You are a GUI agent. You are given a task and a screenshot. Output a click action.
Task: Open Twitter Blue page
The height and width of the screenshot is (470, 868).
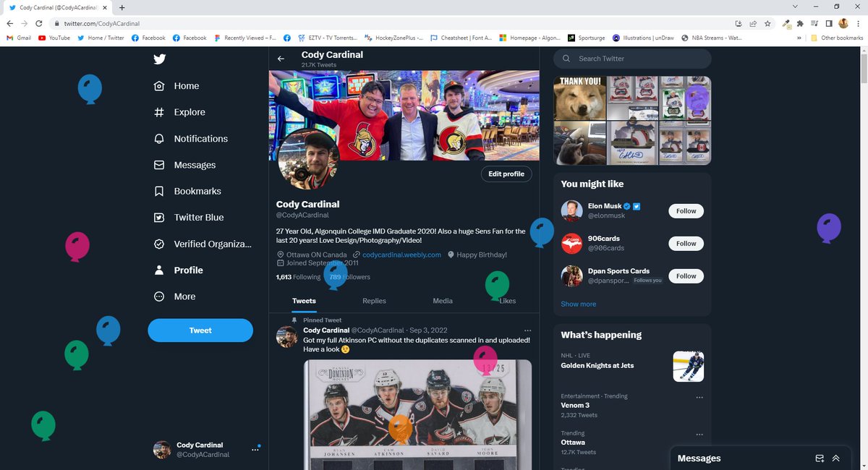189,217
